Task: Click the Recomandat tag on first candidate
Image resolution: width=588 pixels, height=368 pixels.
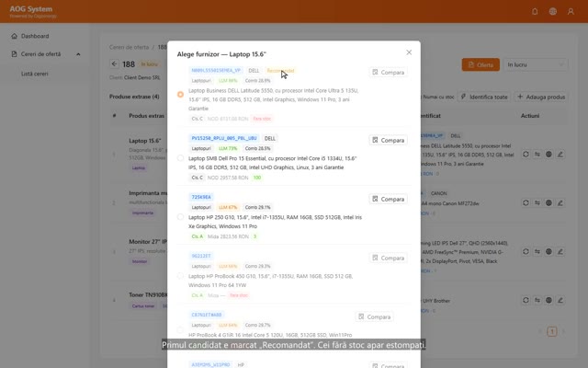Action: click(x=280, y=71)
